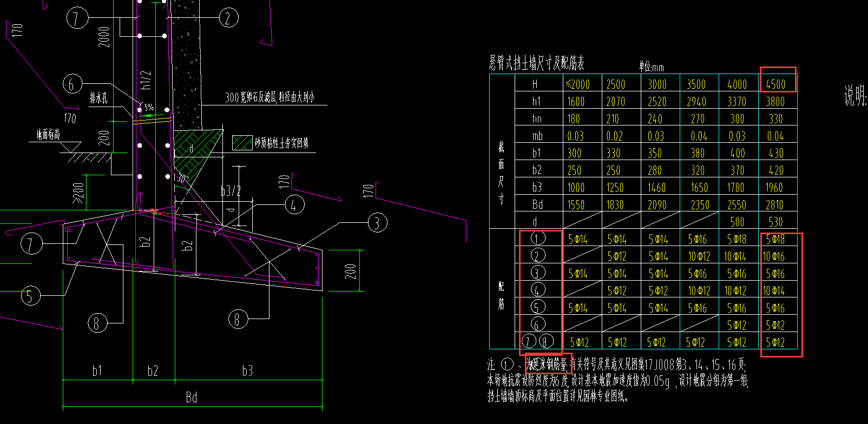Click the table title 悬臂式挡土墙尺寸及配筋表

click(537, 63)
